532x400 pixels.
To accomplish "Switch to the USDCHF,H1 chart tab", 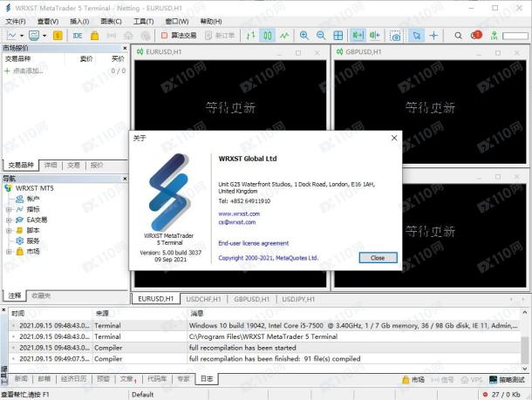I will 203,299.
